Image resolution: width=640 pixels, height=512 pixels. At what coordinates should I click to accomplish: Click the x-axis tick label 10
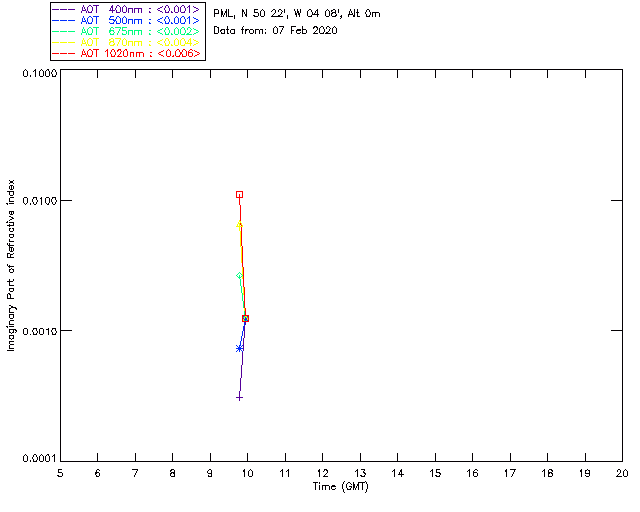(248, 473)
